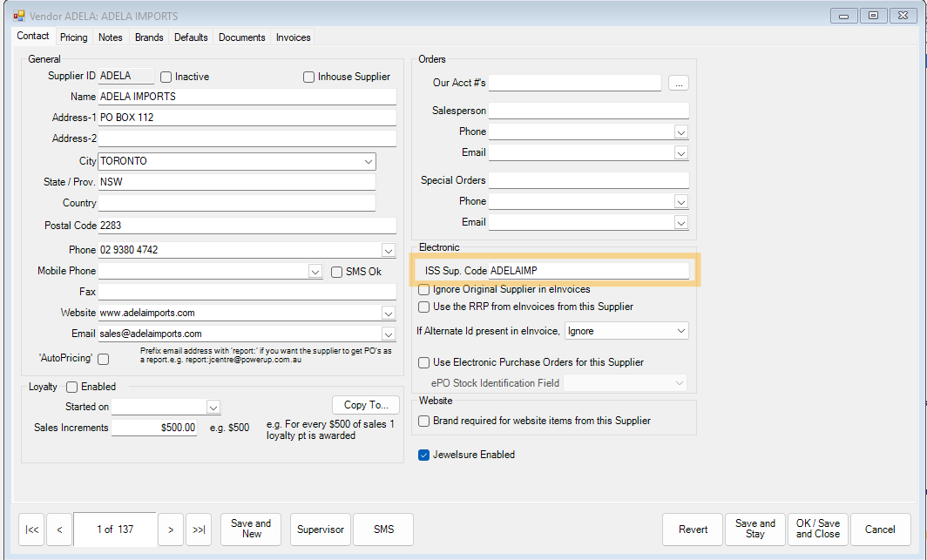Switch to the Pricing tab
The image size is (927, 560).
coord(73,37)
